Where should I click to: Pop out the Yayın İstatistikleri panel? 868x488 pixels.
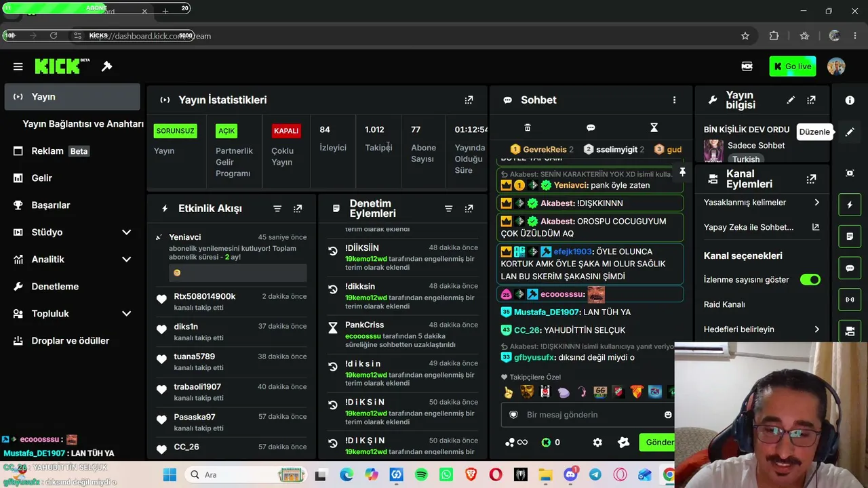click(469, 100)
